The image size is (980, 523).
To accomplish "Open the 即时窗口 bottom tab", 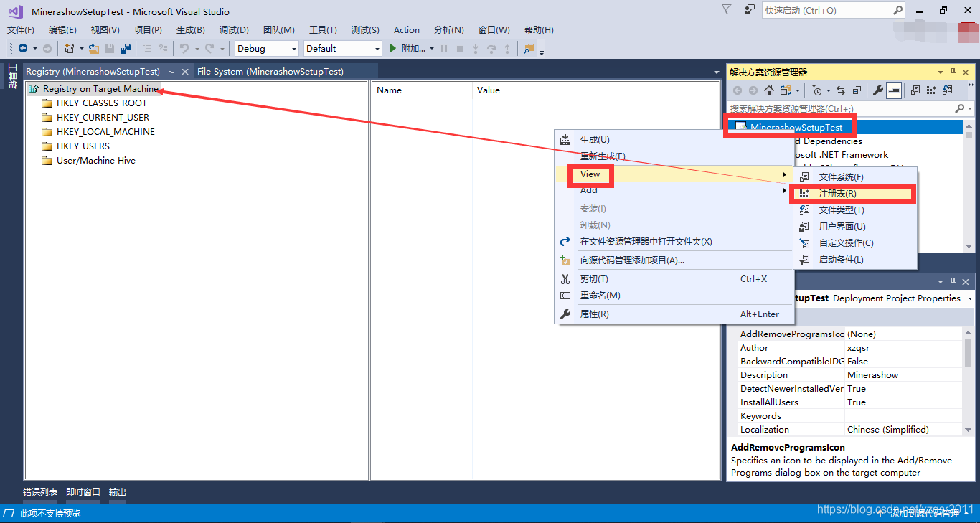I will [x=83, y=492].
